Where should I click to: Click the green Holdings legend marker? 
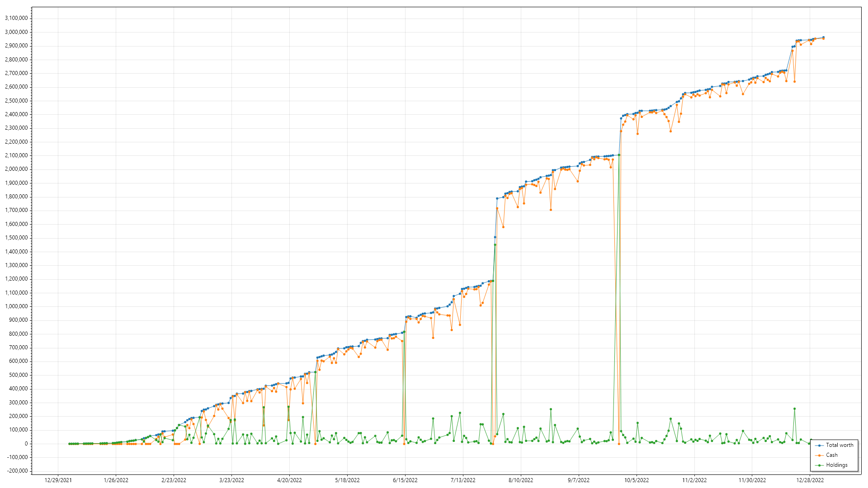(x=819, y=465)
